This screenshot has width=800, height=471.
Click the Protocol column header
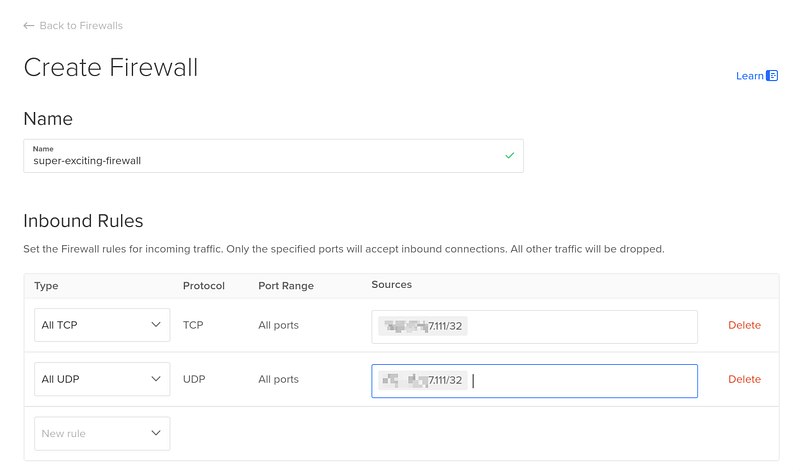coord(203,286)
